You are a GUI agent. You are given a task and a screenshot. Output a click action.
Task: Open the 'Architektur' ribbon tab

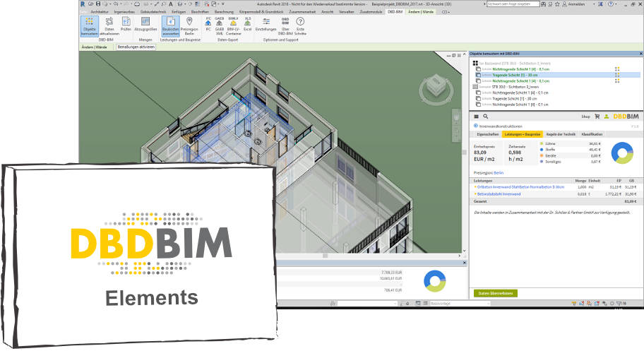coord(100,12)
